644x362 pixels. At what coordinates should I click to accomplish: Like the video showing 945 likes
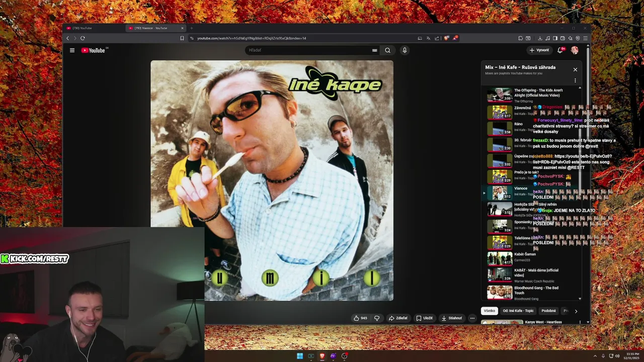point(361,318)
